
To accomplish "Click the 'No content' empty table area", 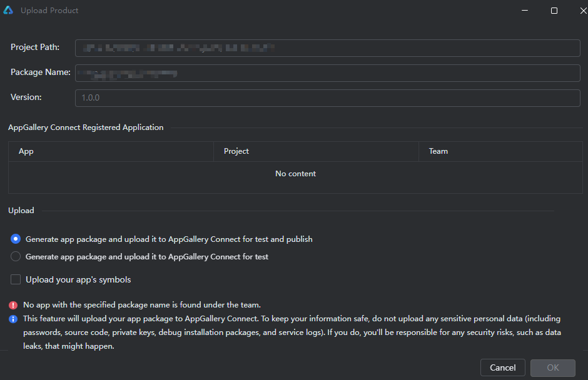I will pyautogui.click(x=295, y=174).
